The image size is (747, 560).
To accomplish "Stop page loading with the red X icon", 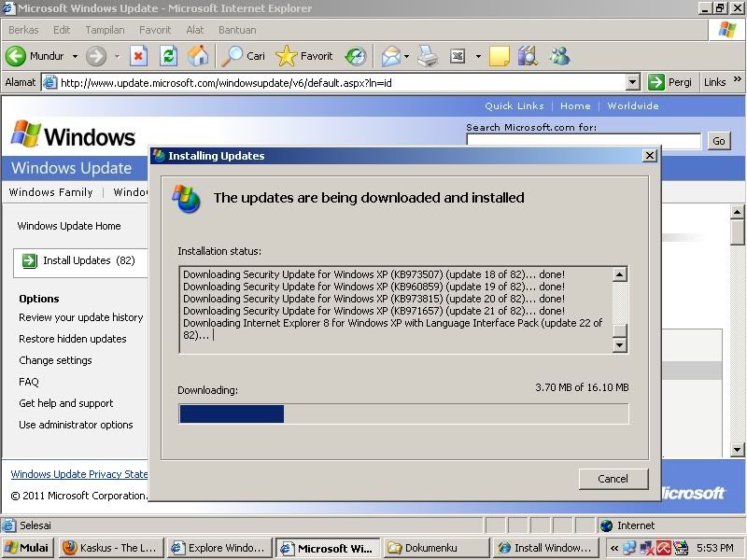I will tap(138, 56).
